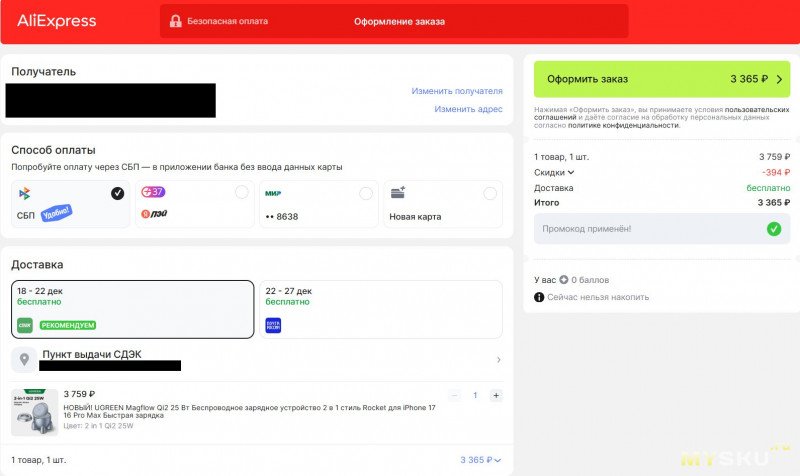
Task: Click the Почта России delivery logo
Action: 273,324
